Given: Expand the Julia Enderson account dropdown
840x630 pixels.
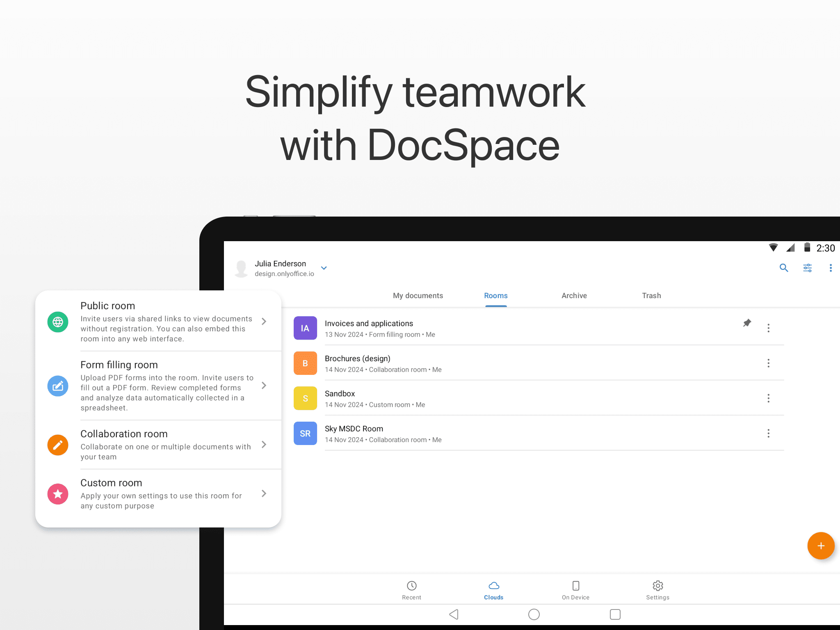Looking at the screenshot, I should pos(324,268).
